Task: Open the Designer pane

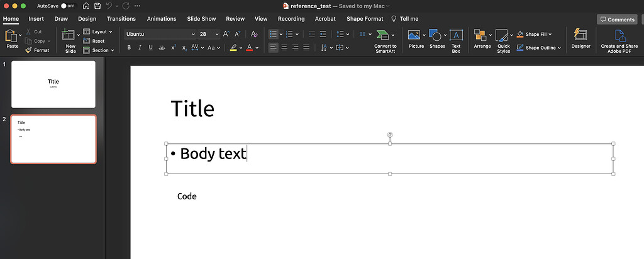Action: [x=580, y=39]
